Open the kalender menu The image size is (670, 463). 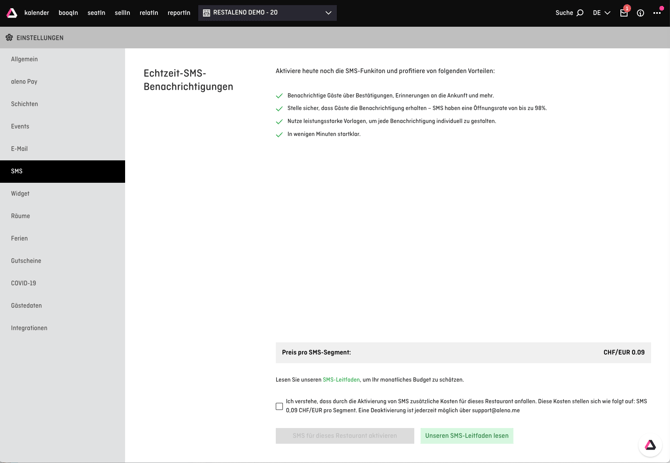point(36,13)
